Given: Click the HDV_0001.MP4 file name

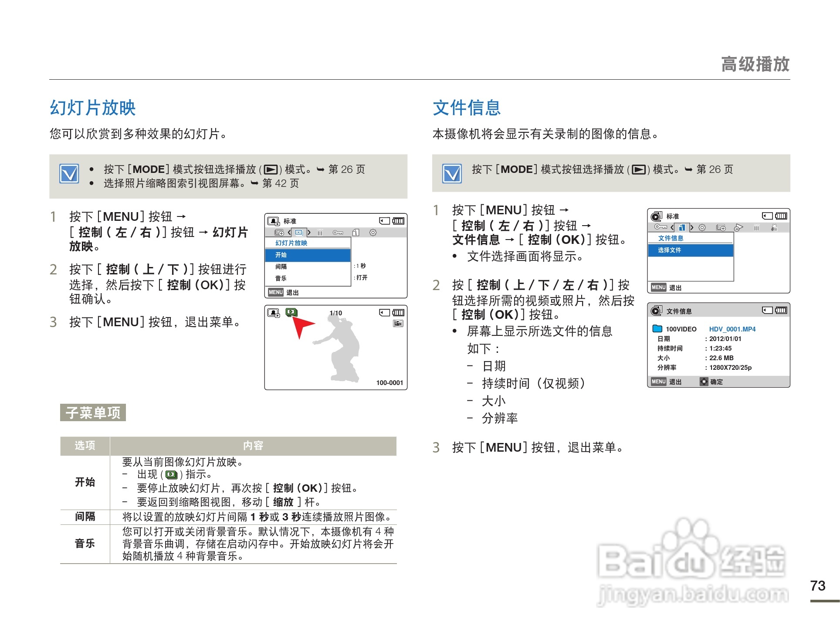Looking at the screenshot, I should pyautogui.click(x=732, y=329).
